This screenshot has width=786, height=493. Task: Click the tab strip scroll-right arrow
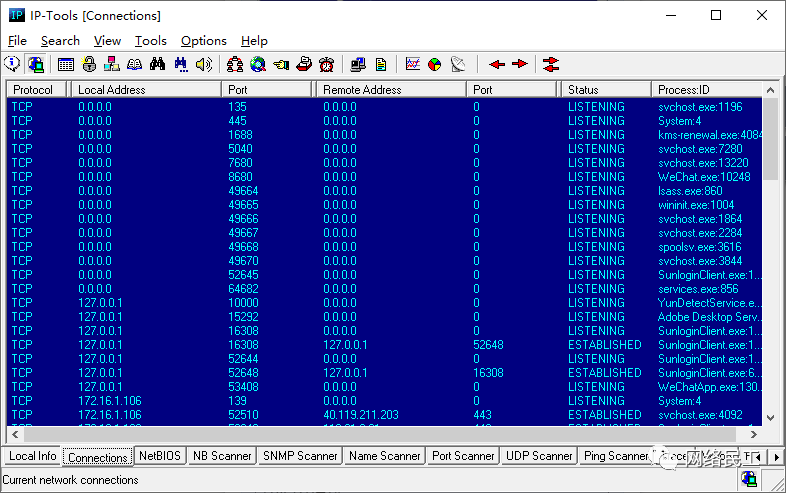776,457
